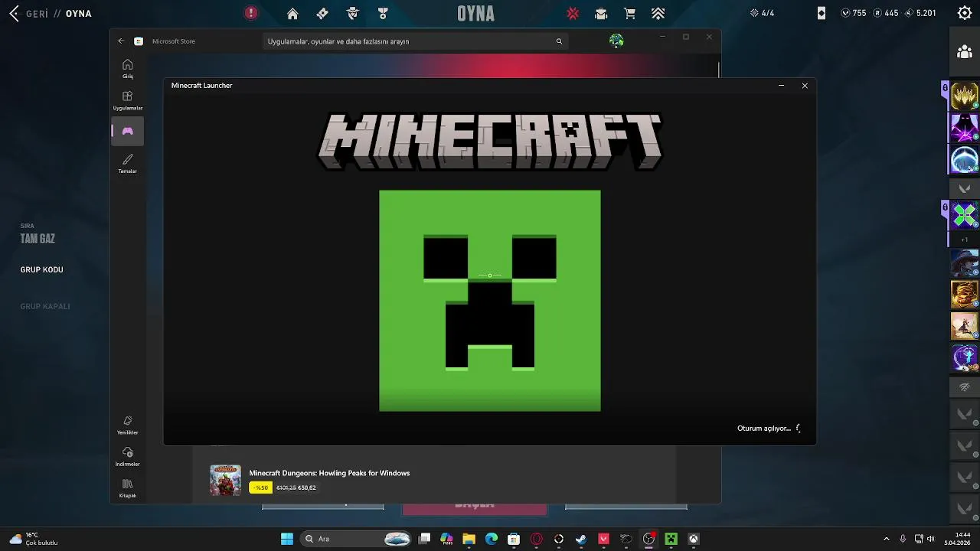Open the home icon in game top bar
Screen dimensions: 980x551
[x=292, y=13]
